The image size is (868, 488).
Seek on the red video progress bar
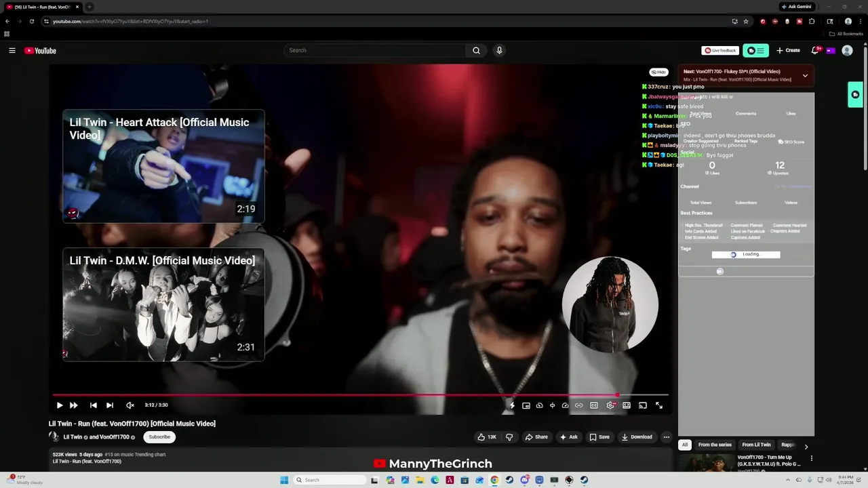click(361, 394)
